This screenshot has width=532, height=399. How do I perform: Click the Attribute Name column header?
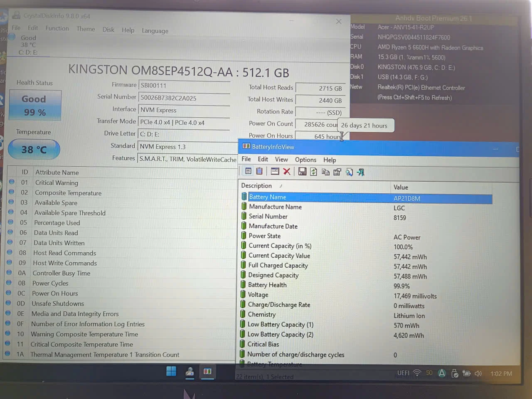(57, 172)
